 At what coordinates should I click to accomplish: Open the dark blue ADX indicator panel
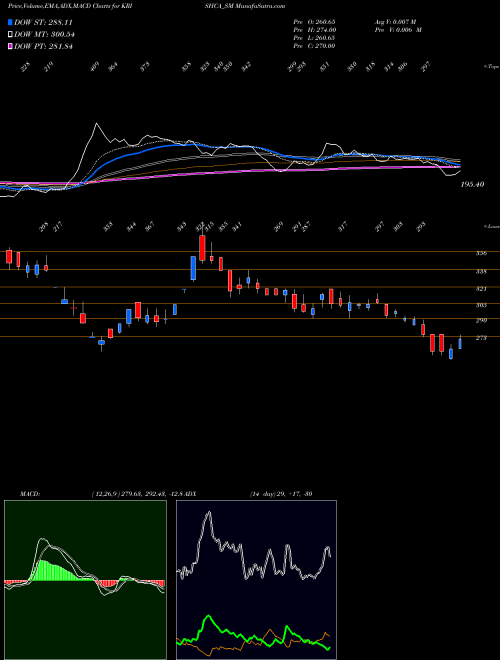pyautogui.click(x=256, y=580)
